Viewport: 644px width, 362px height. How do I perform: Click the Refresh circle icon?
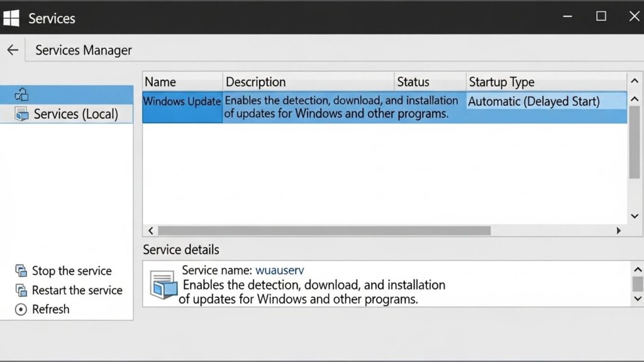pyautogui.click(x=21, y=309)
